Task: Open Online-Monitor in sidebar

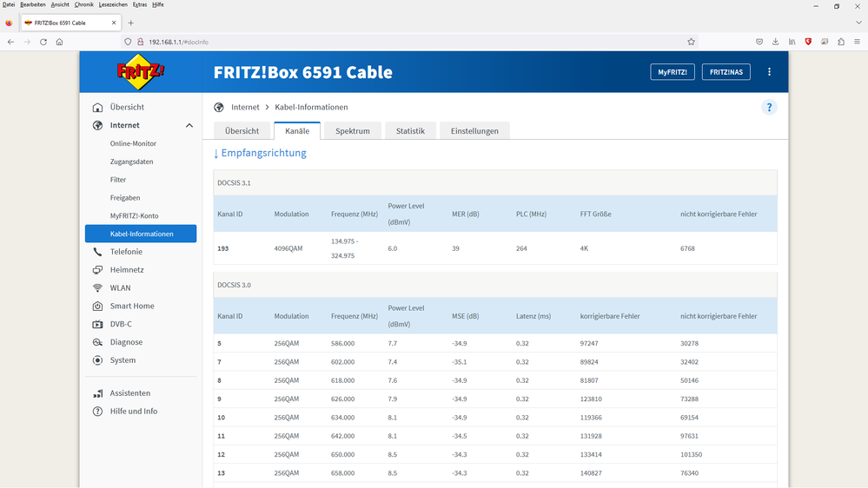Action: point(133,144)
